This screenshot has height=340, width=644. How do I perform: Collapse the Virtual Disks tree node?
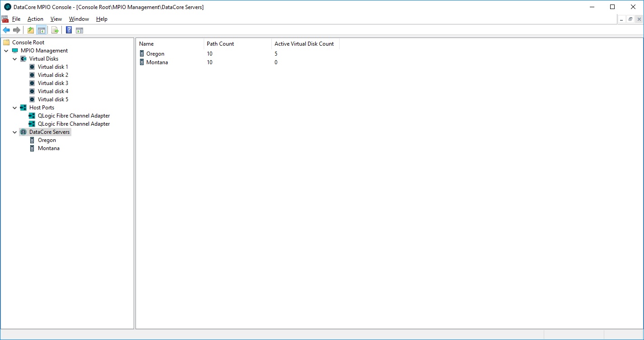pyautogui.click(x=15, y=59)
